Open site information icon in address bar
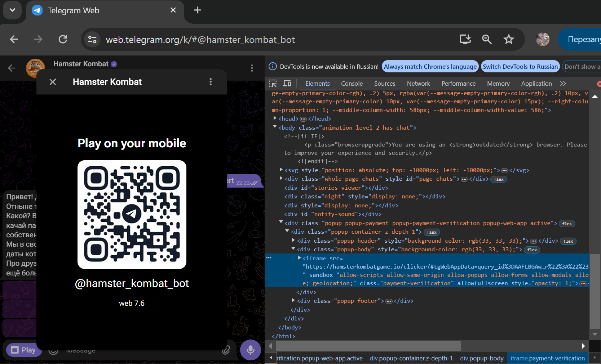Screen dimensions: 601x364 pos(92,39)
